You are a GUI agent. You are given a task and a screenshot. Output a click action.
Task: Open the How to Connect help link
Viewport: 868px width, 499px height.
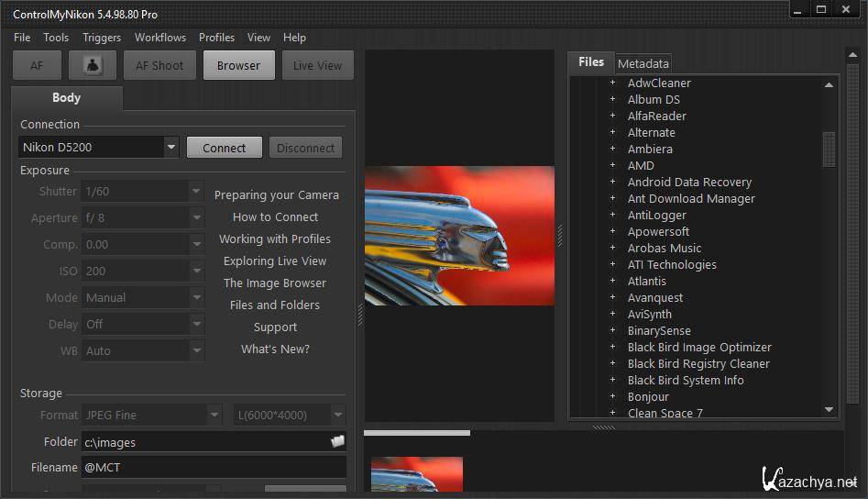276,216
